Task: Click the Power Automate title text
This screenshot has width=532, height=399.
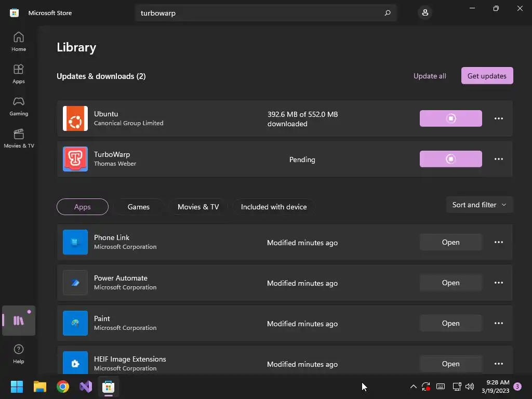Action: click(121, 278)
